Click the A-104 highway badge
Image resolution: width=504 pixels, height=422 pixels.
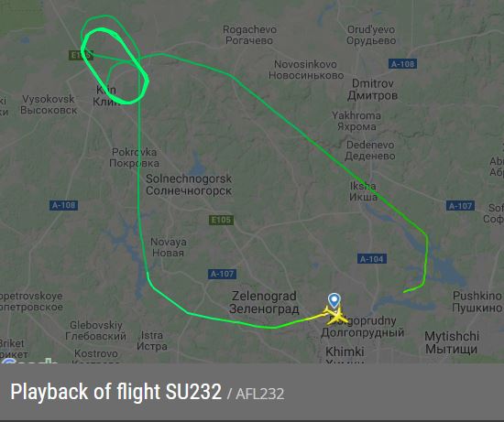pos(372,259)
